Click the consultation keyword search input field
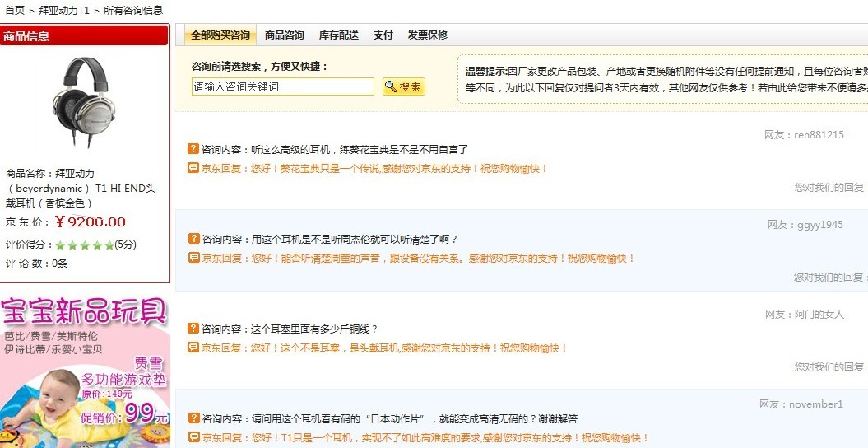The height and width of the screenshot is (448, 868). [x=282, y=86]
